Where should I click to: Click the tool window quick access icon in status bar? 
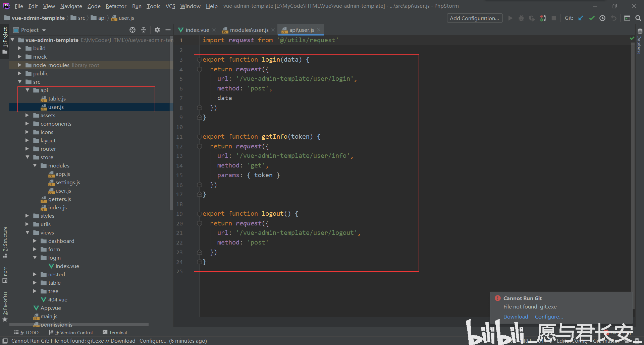point(5,341)
